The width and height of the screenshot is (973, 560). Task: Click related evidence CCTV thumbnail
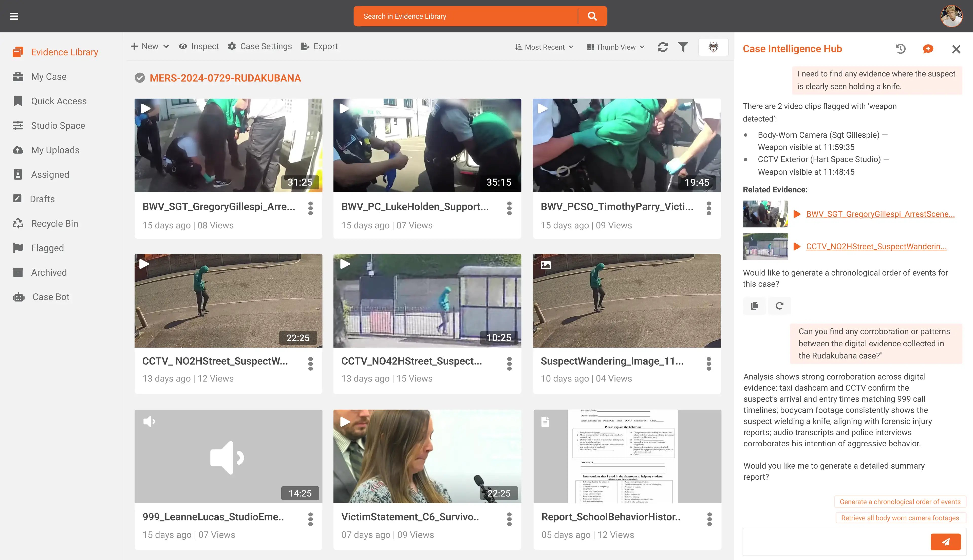(x=765, y=246)
